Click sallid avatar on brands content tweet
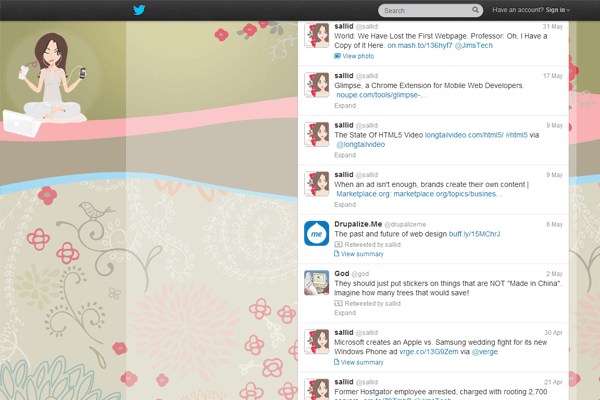 316,184
